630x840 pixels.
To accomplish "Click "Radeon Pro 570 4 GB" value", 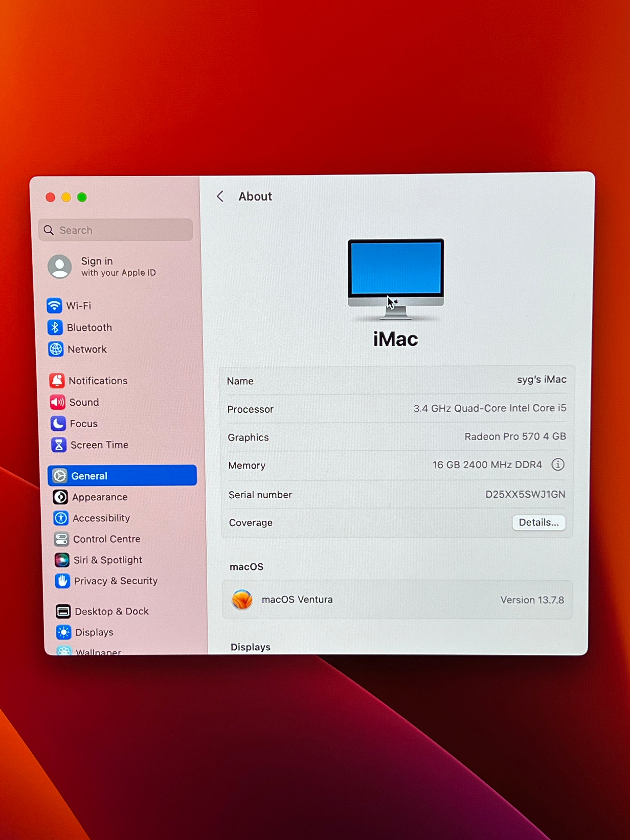I will coord(515,436).
